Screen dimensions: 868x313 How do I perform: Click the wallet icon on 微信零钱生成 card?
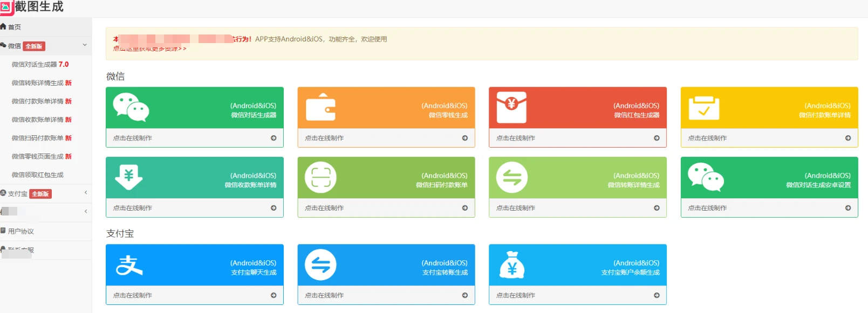320,107
